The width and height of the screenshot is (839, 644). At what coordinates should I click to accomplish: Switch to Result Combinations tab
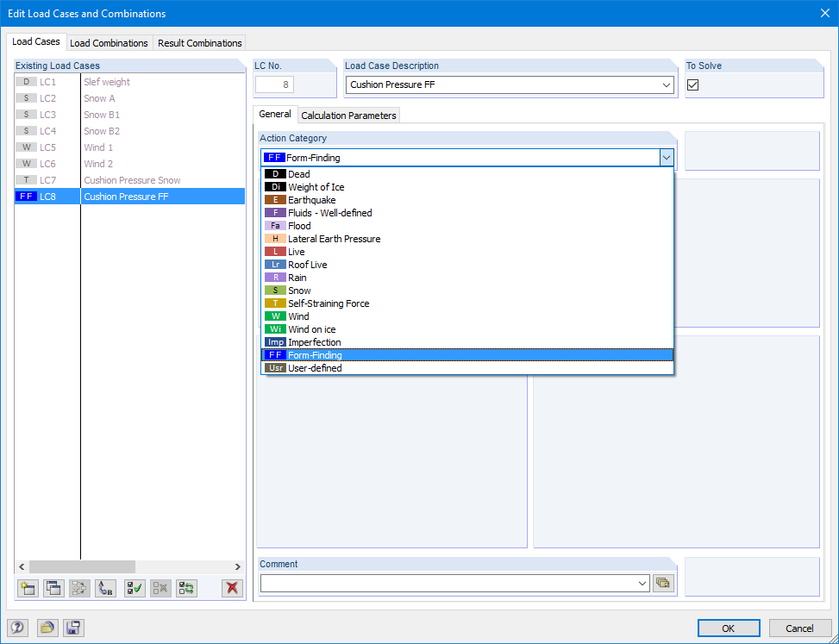click(199, 43)
